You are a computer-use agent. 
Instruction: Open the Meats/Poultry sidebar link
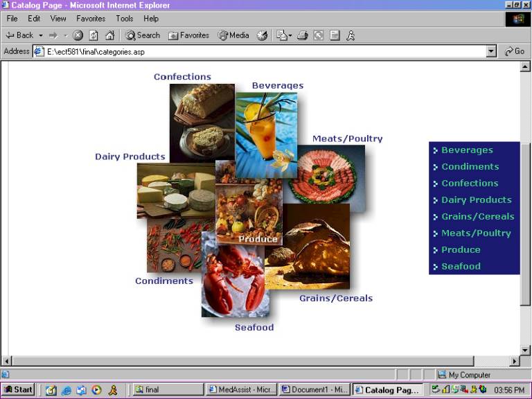476,233
